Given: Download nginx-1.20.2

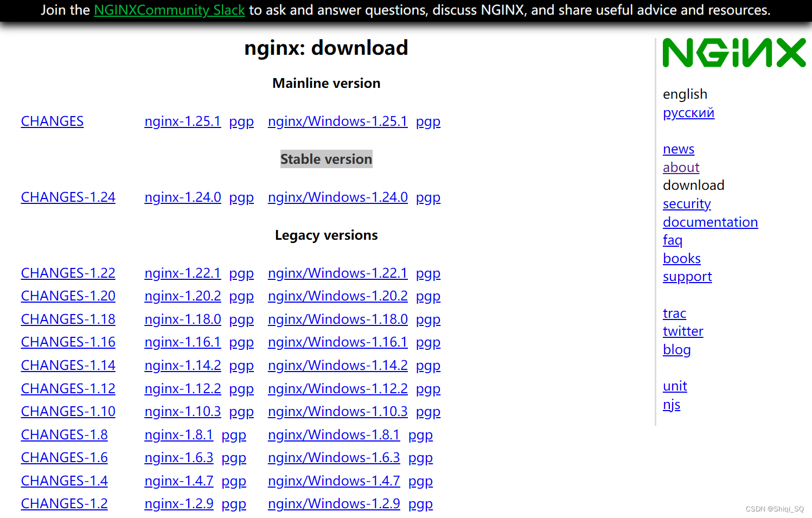Looking at the screenshot, I should click(x=183, y=296).
